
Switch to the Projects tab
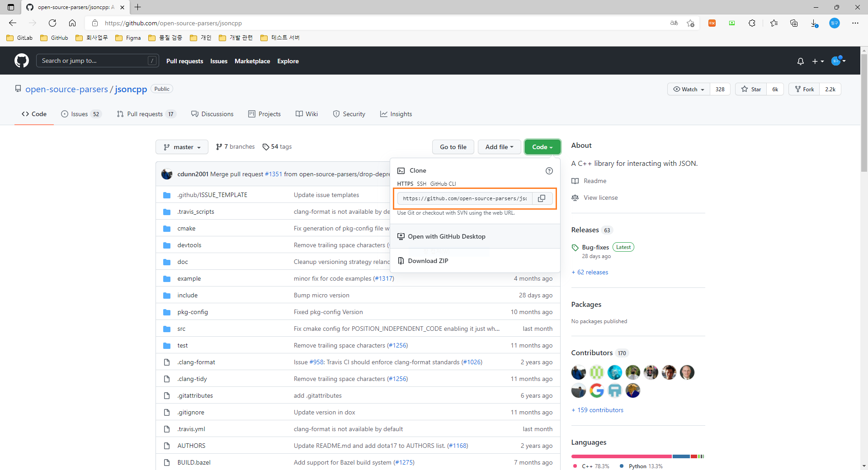tap(264, 114)
